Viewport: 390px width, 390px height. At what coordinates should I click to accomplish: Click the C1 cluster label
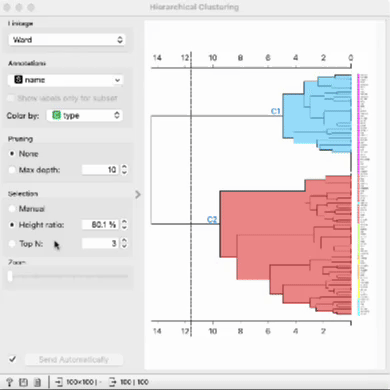coord(276,111)
